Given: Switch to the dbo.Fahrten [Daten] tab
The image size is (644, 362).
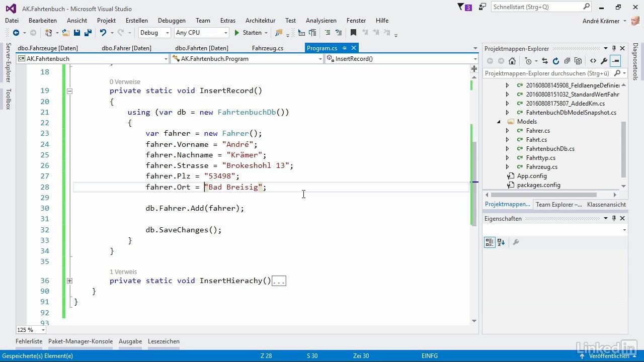Looking at the screenshot, I should pos(202,48).
